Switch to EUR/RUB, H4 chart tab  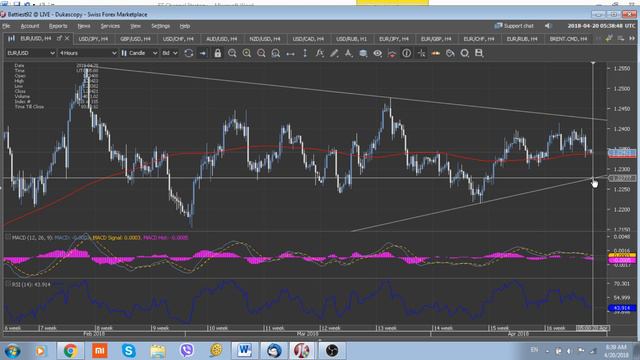(x=522, y=39)
